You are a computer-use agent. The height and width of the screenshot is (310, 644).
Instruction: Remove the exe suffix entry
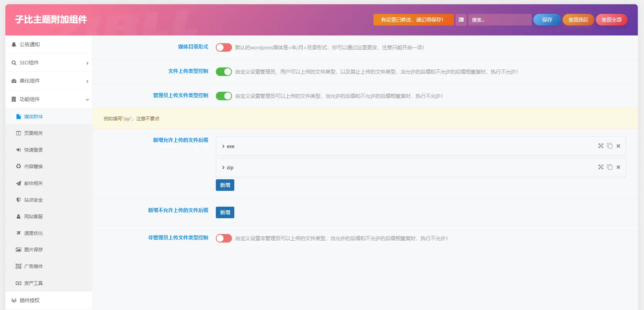(x=619, y=146)
